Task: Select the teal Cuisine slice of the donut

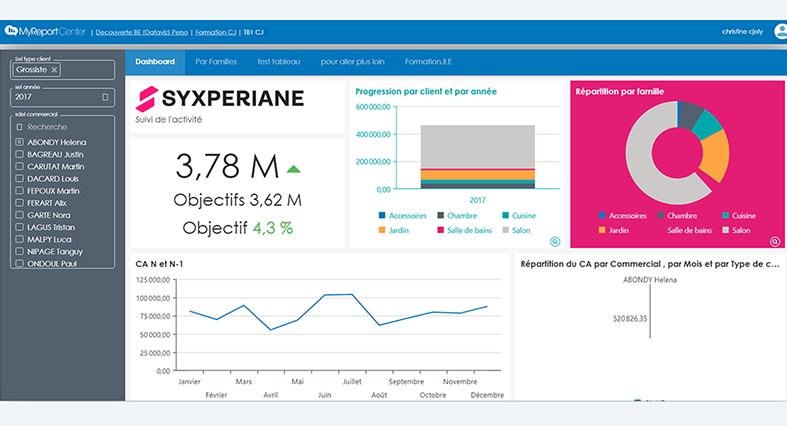Action: tap(708, 123)
